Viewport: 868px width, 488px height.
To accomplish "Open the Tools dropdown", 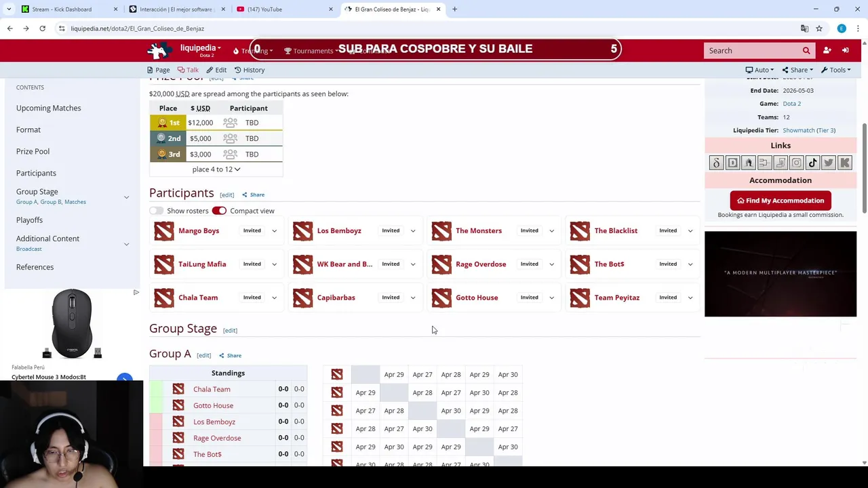I will pos(835,70).
